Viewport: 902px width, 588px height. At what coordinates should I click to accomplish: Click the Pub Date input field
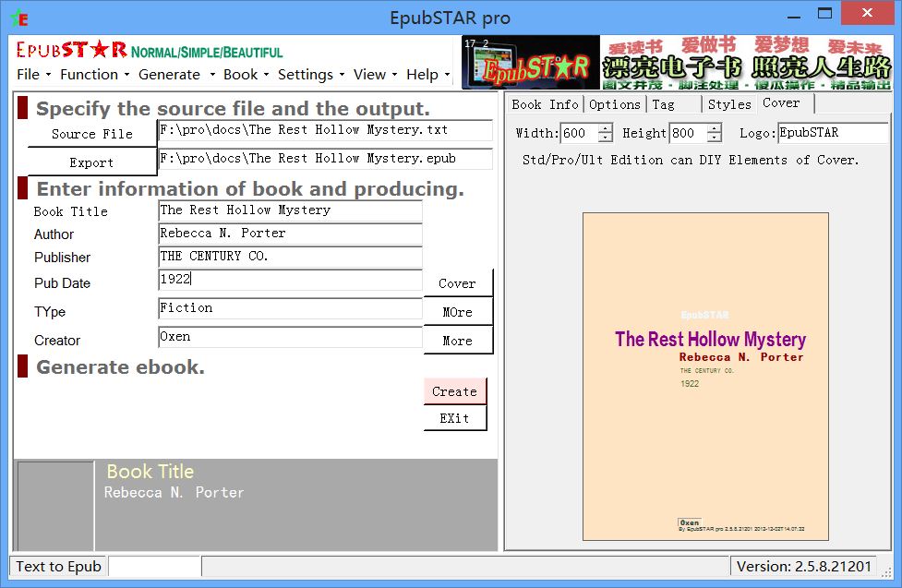point(290,280)
